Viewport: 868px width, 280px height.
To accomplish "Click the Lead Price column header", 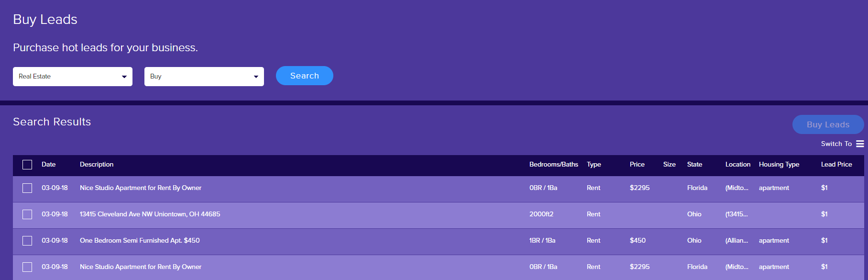I will (836, 164).
